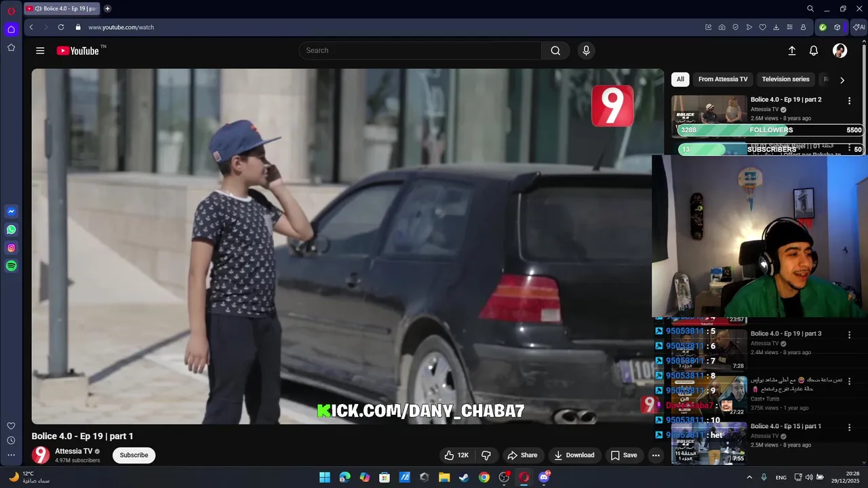Open Discord from the taskbar
The image size is (868, 488).
click(x=544, y=477)
